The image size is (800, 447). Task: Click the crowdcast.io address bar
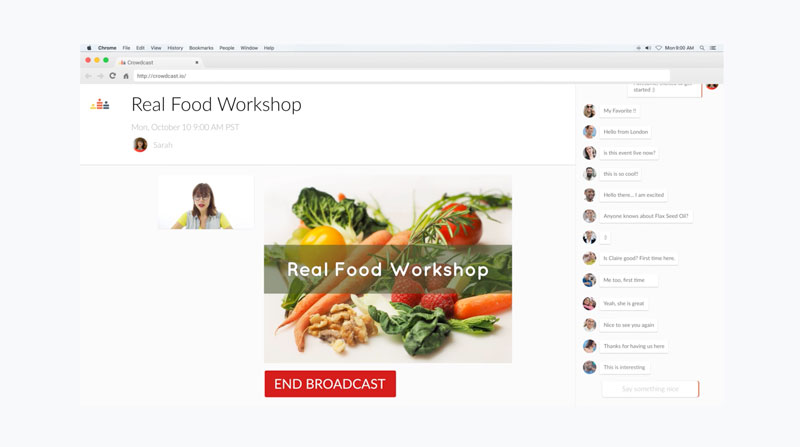coord(402,76)
